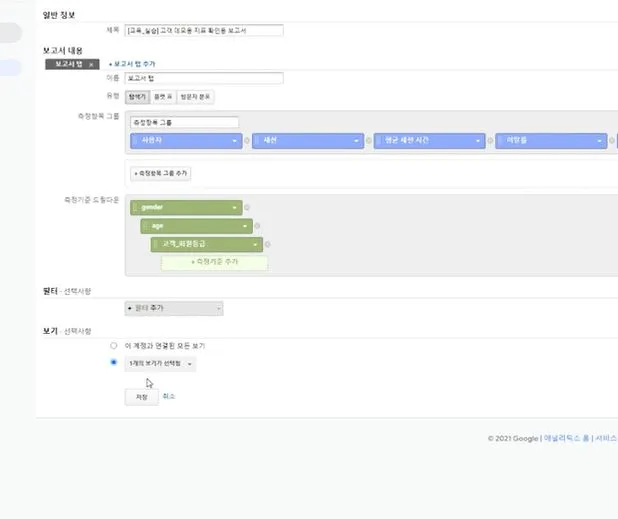Click the 제목 report title input field
The height and width of the screenshot is (519, 618).
click(x=204, y=30)
